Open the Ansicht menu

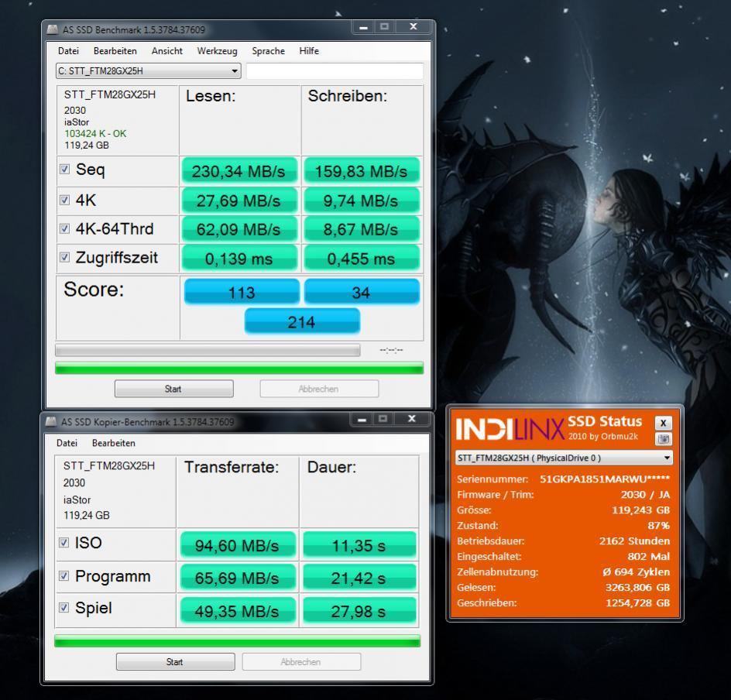[167, 51]
